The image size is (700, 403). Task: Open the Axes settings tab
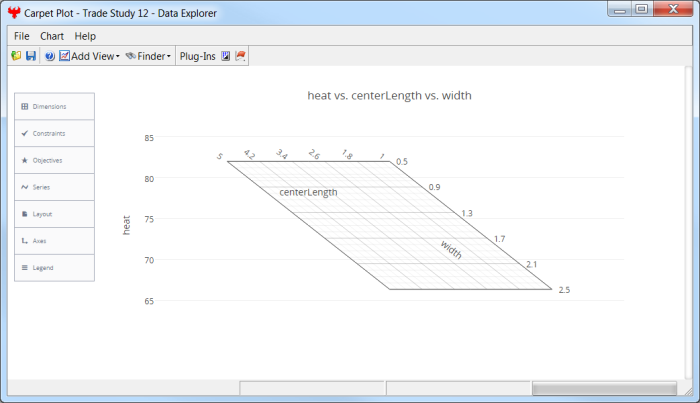click(55, 241)
